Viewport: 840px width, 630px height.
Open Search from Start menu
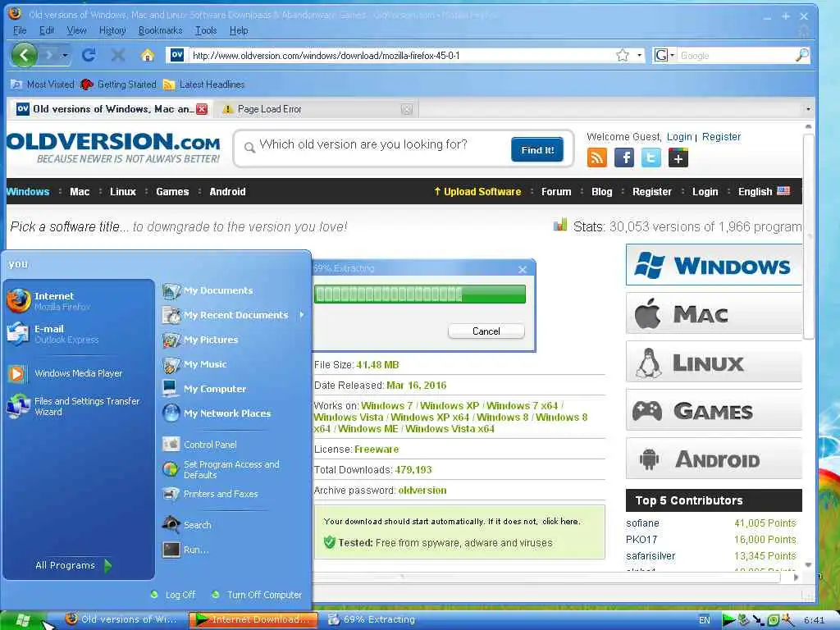click(x=234, y=525)
